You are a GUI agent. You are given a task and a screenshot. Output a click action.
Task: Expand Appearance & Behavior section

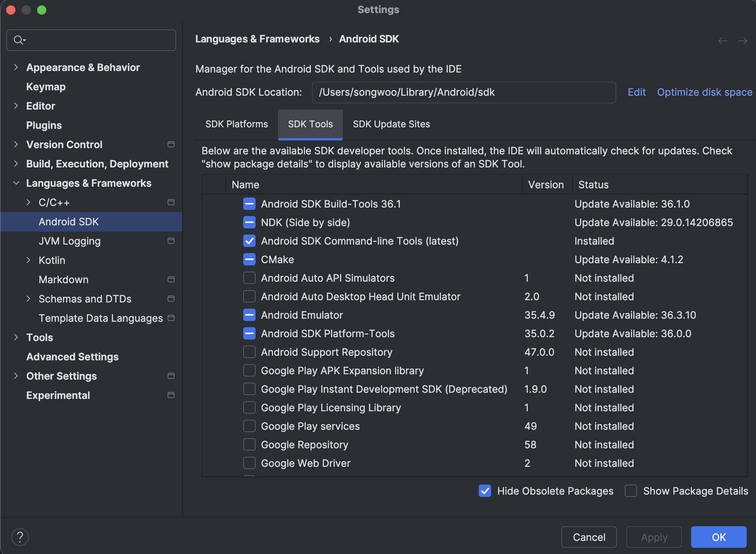(x=16, y=67)
